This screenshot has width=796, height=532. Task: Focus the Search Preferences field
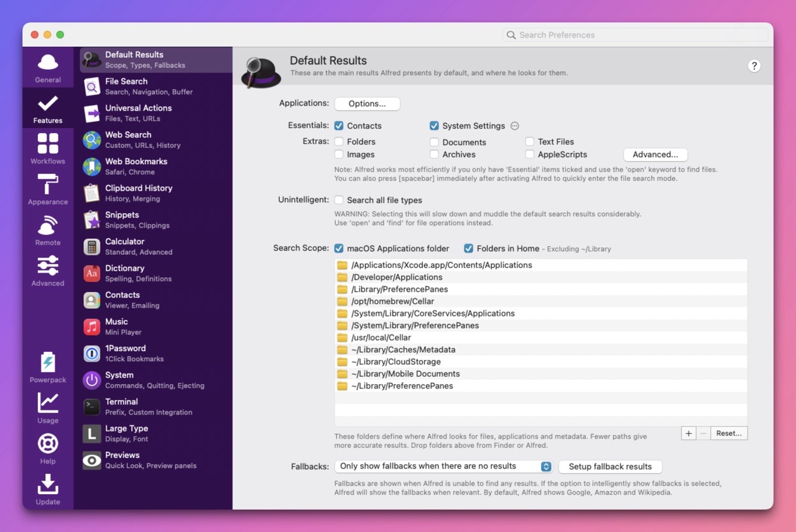click(635, 35)
